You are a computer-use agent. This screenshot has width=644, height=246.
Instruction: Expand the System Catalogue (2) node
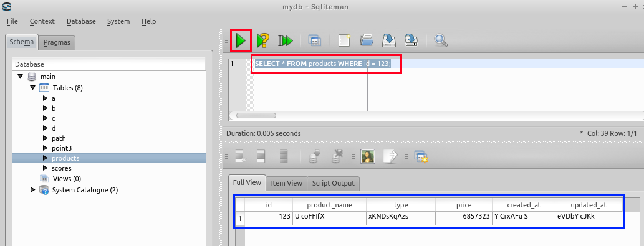click(33, 190)
